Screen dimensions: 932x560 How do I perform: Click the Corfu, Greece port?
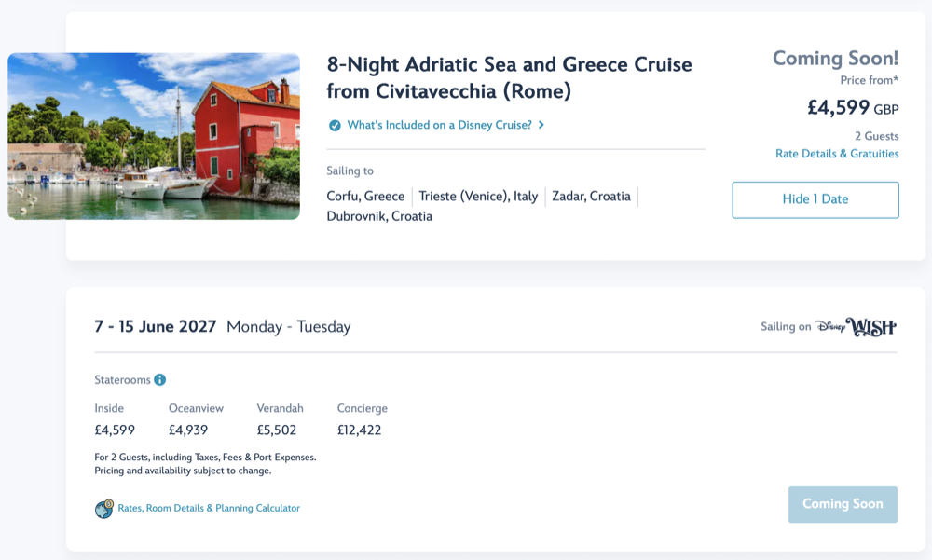point(365,197)
